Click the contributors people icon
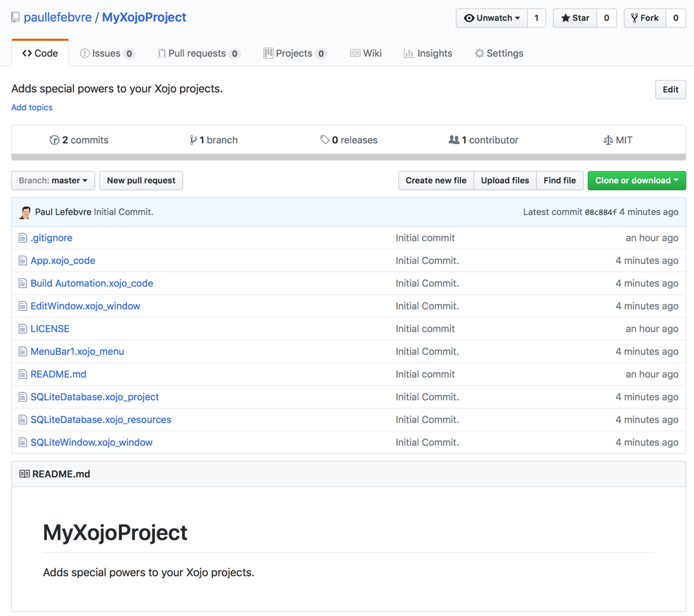The height and width of the screenshot is (616, 694). [x=455, y=140]
